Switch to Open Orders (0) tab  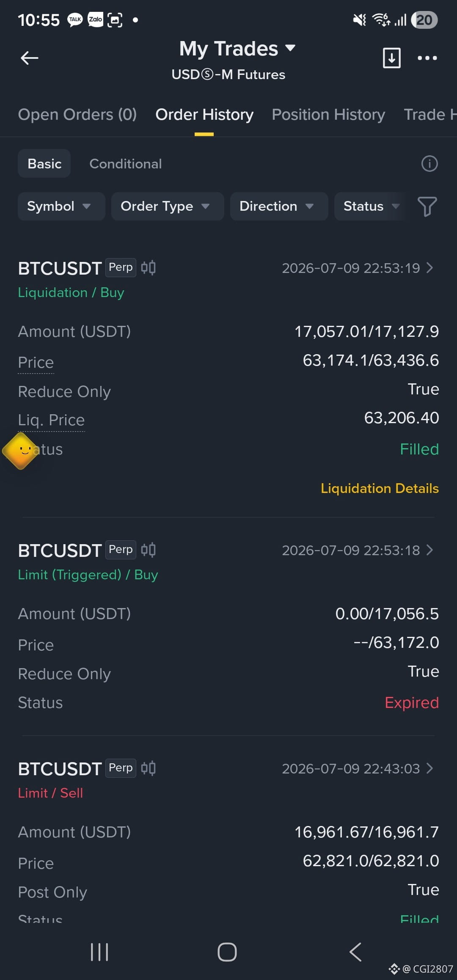77,114
